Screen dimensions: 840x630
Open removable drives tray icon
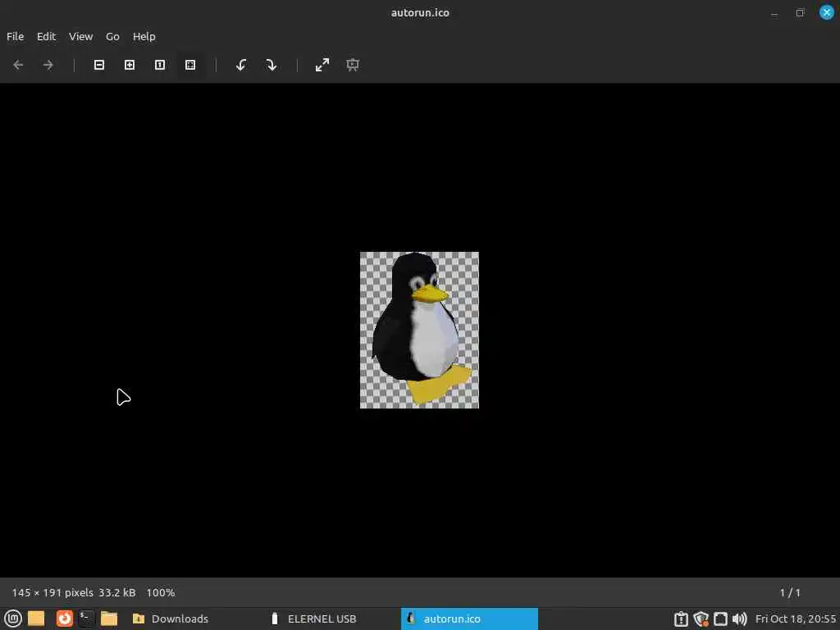pyautogui.click(x=720, y=619)
